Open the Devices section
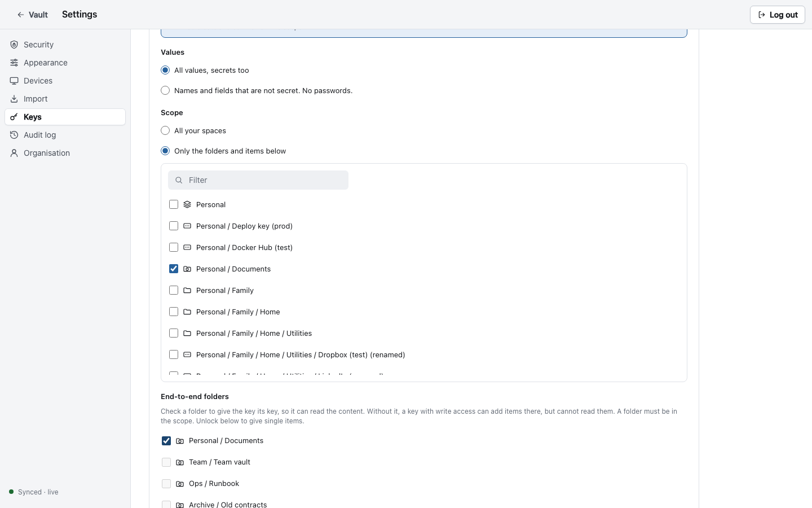Screen dimensions: 812x508 point(65,81)
